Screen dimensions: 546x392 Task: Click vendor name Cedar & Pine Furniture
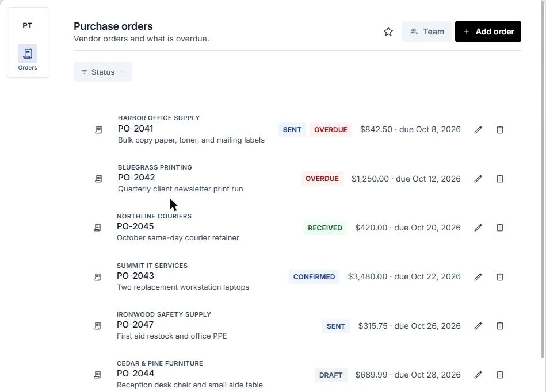(x=159, y=363)
